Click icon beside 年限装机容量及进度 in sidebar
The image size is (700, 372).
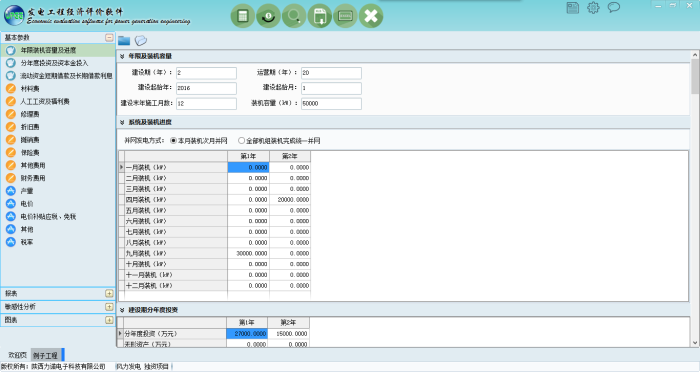pos(11,50)
